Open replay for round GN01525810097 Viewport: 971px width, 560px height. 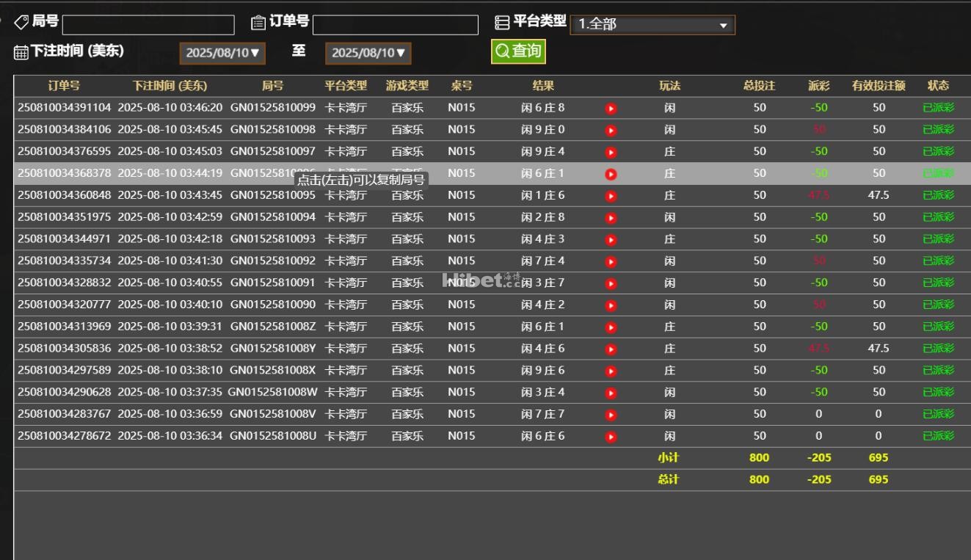611,153
